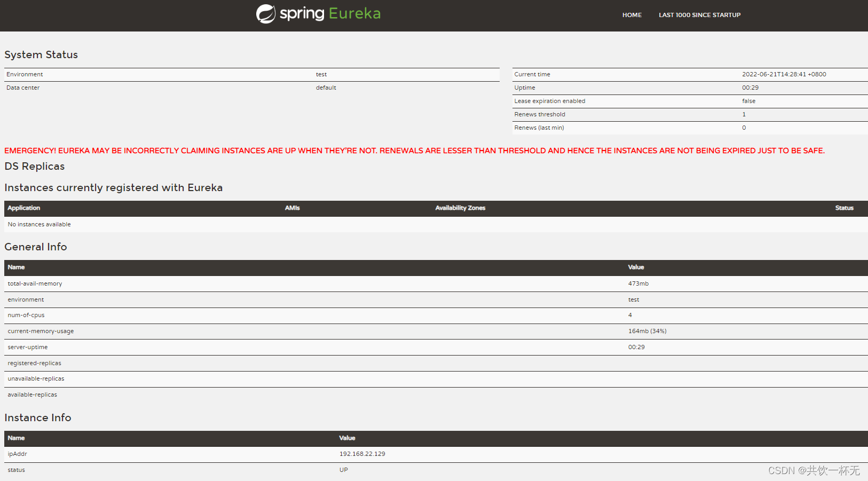Select the num-of-cpus row name
The height and width of the screenshot is (481, 868).
(x=26, y=315)
